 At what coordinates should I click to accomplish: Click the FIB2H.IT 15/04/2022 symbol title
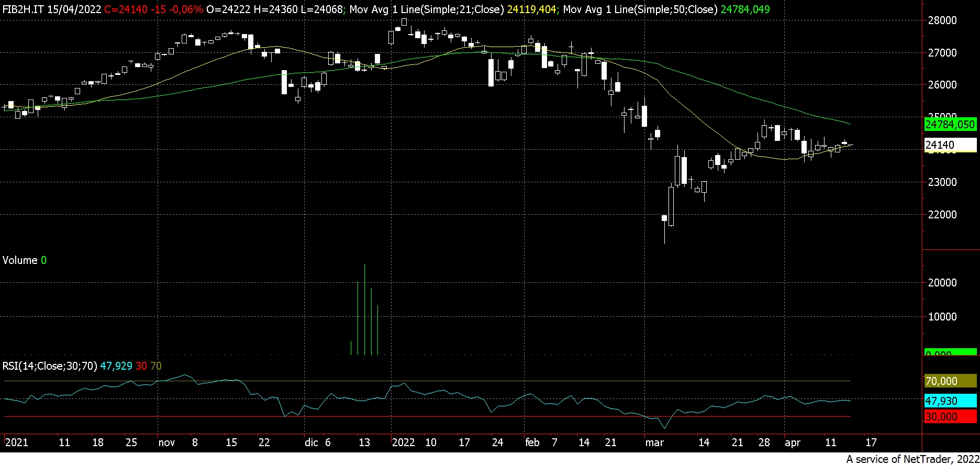51,9
